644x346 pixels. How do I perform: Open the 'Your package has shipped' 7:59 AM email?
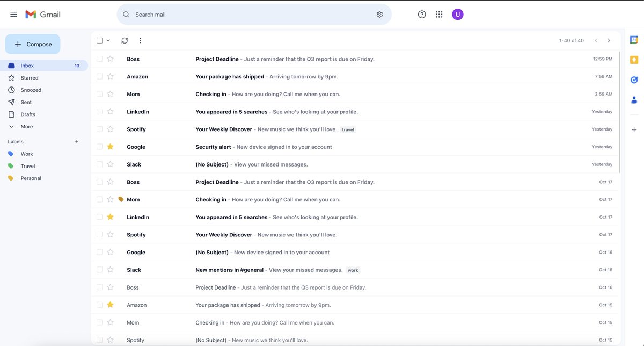(x=355, y=76)
